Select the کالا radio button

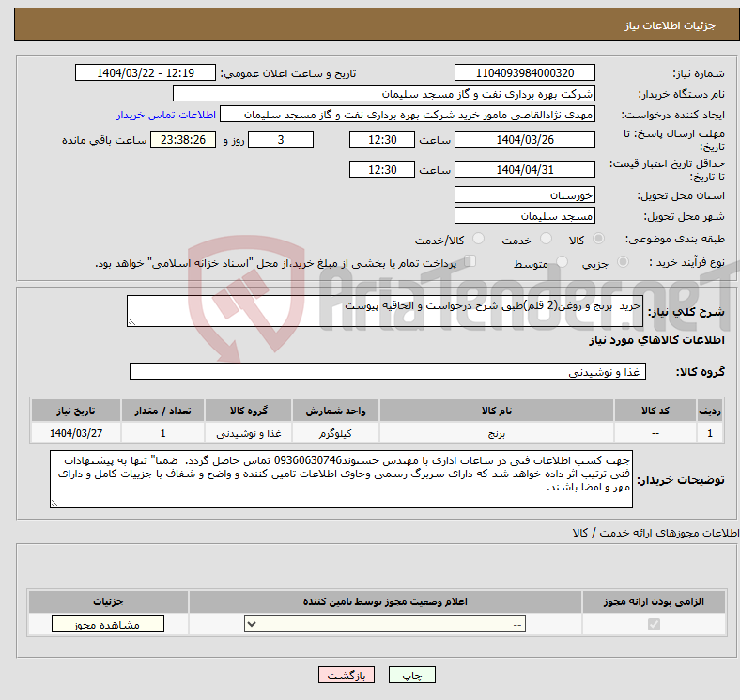pyautogui.click(x=598, y=239)
